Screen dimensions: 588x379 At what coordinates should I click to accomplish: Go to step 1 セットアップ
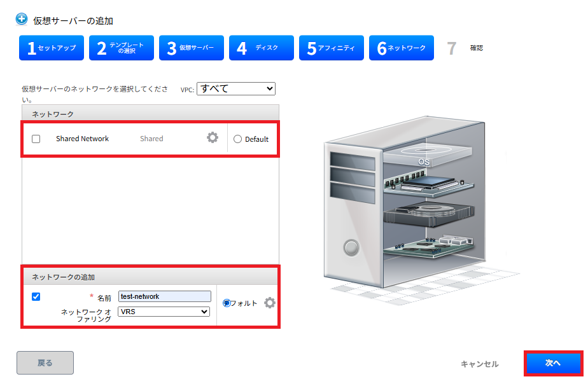click(52, 48)
